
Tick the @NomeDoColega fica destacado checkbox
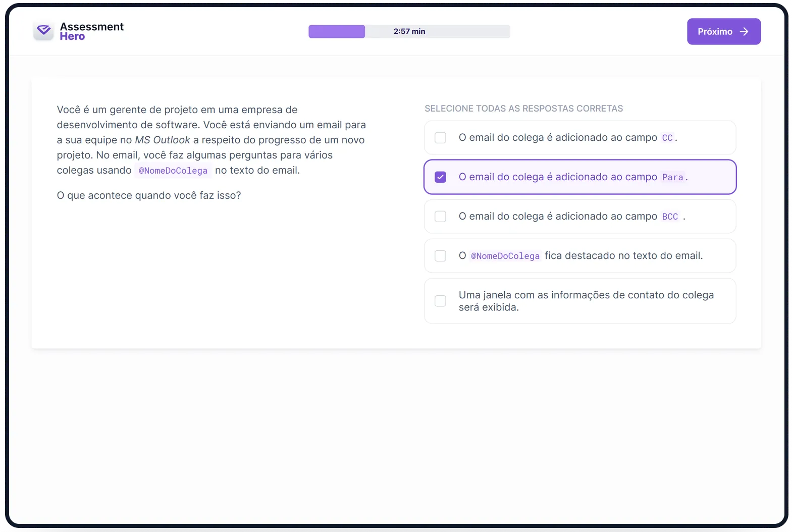pos(440,255)
